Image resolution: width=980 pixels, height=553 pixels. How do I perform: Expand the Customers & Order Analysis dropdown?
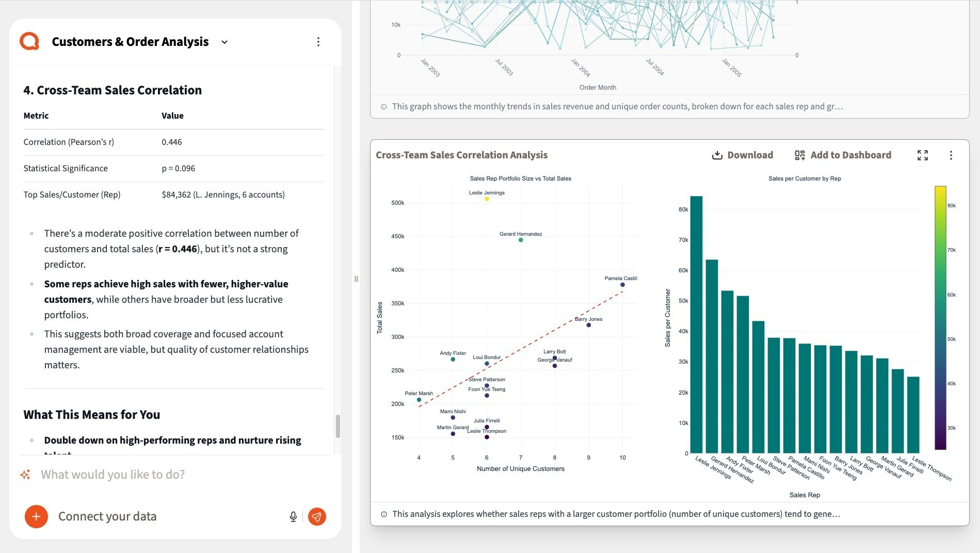(x=224, y=42)
